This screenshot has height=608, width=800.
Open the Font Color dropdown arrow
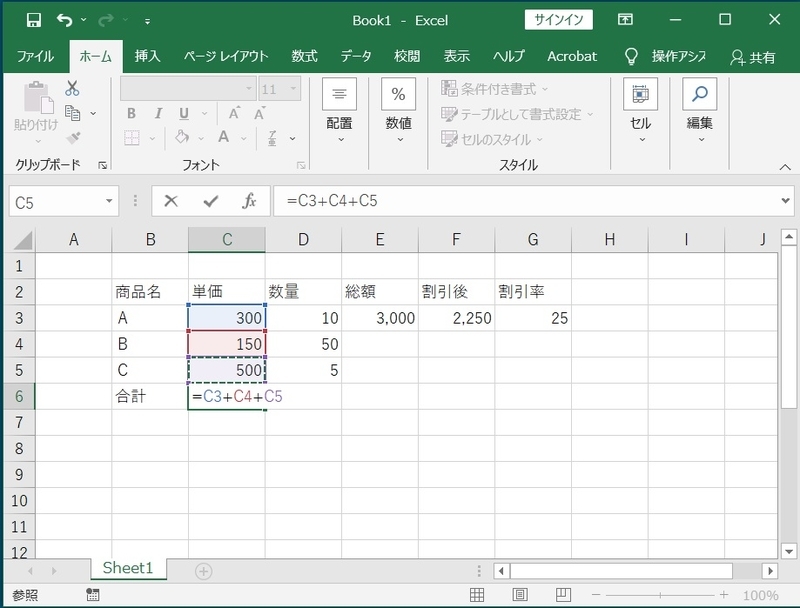[x=242, y=137]
